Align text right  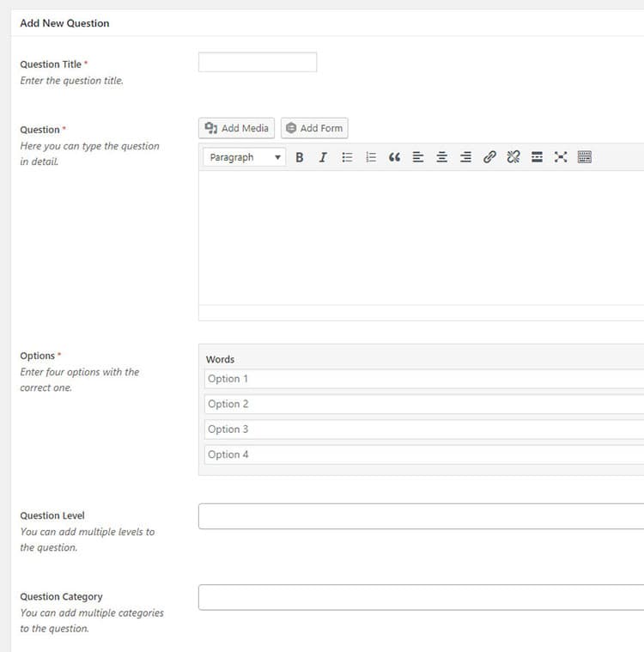tap(465, 157)
